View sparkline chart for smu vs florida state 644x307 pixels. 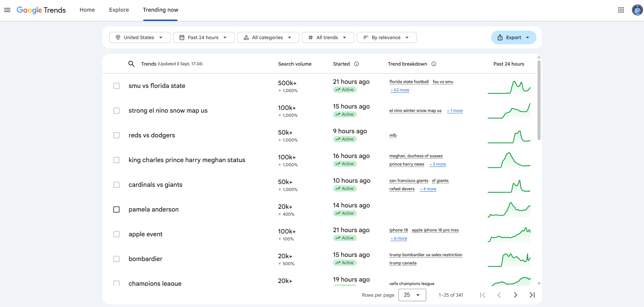[509, 87]
